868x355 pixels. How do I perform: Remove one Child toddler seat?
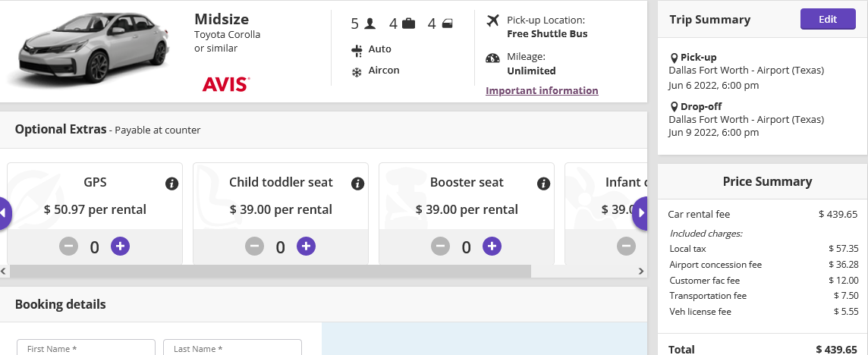pyautogui.click(x=255, y=246)
